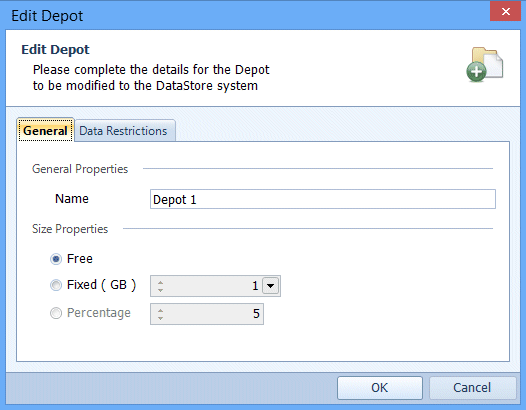This screenshot has height=410, width=526.
Task: Click inside the Percentage value field
Action: (207, 314)
